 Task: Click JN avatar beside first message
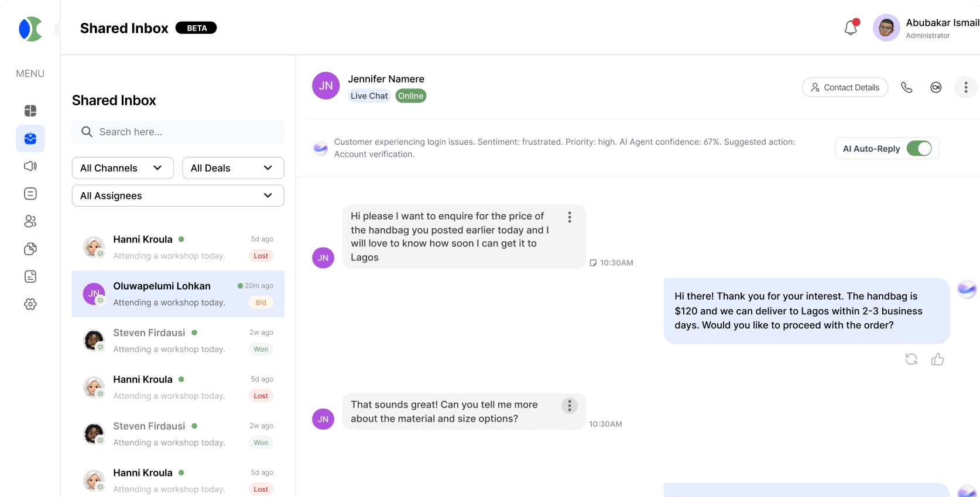(323, 258)
